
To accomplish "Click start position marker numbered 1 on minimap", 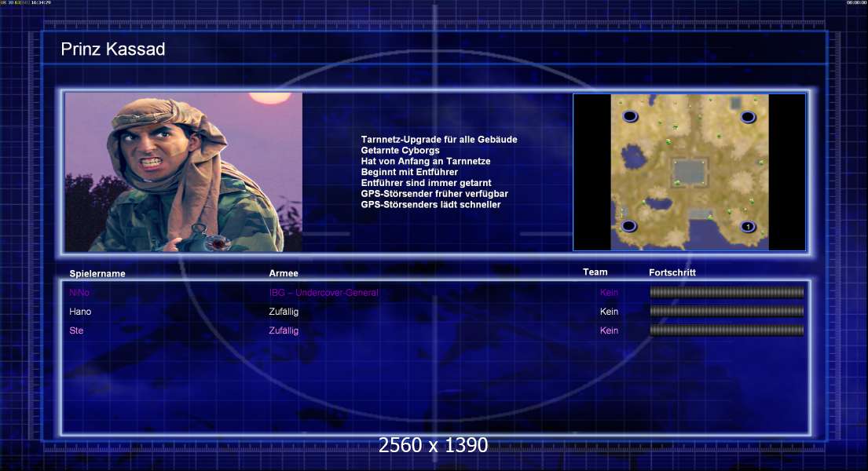I will (x=748, y=226).
